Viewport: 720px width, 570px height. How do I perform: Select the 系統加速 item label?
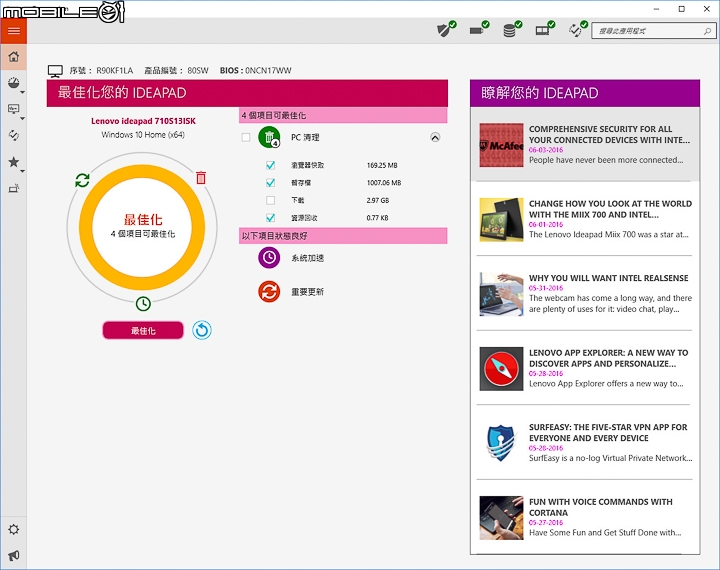[x=308, y=258]
